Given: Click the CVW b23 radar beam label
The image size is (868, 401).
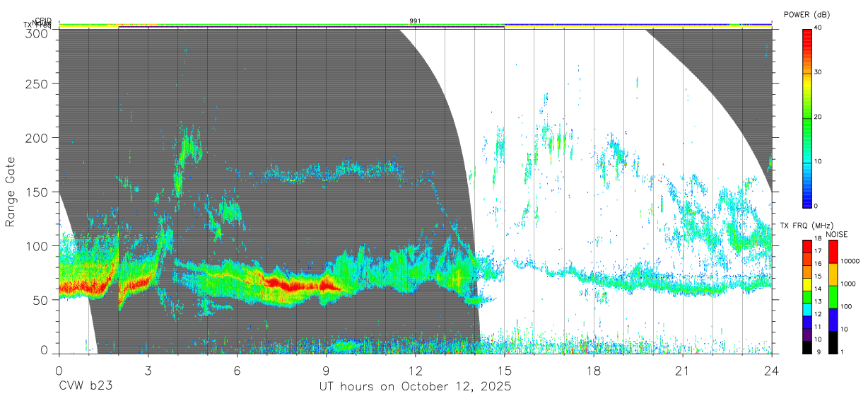Looking at the screenshot, I should point(86,387).
